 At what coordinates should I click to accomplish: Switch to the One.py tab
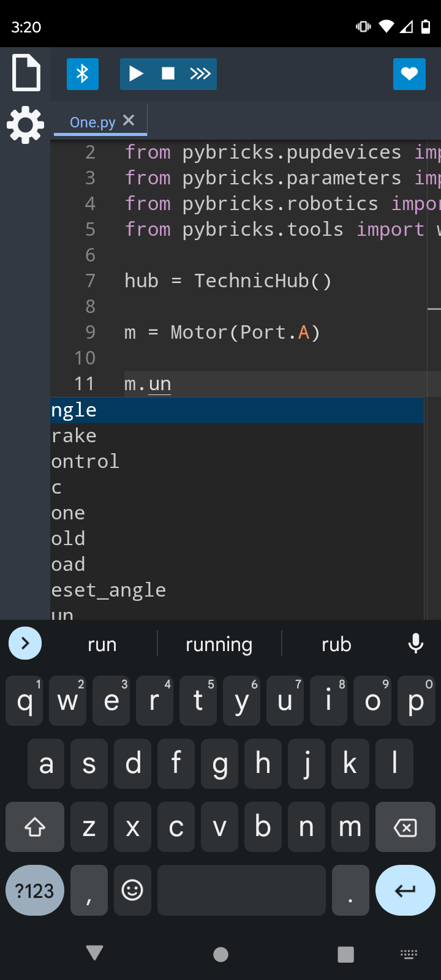pos(92,121)
